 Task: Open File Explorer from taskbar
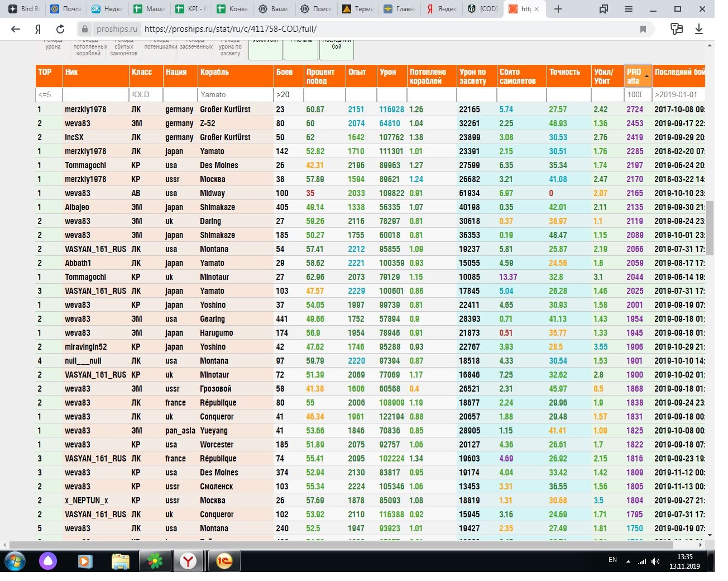121,561
